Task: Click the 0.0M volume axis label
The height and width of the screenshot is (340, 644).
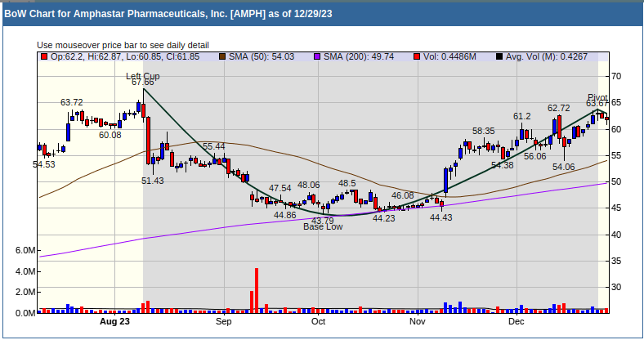Action: tap(25, 313)
